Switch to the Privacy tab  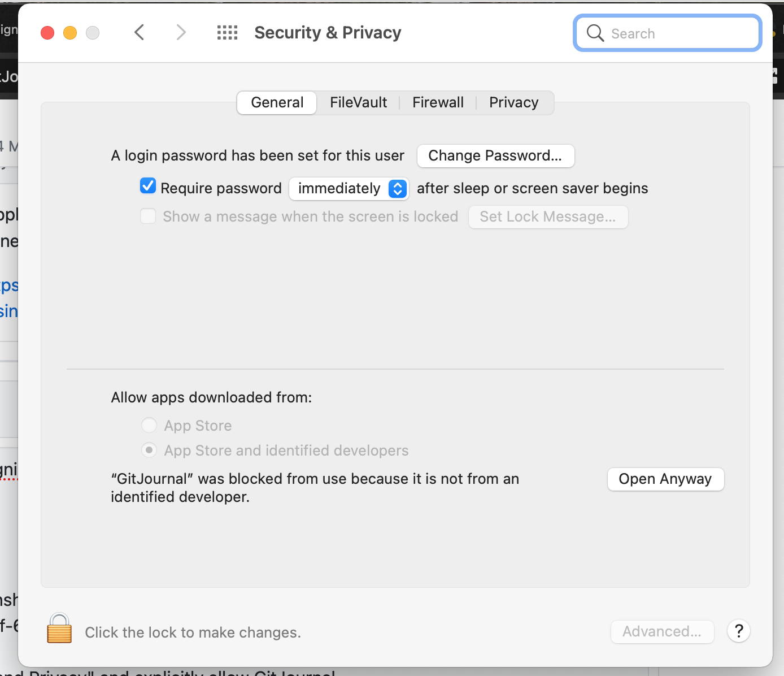(x=513, y=102)
